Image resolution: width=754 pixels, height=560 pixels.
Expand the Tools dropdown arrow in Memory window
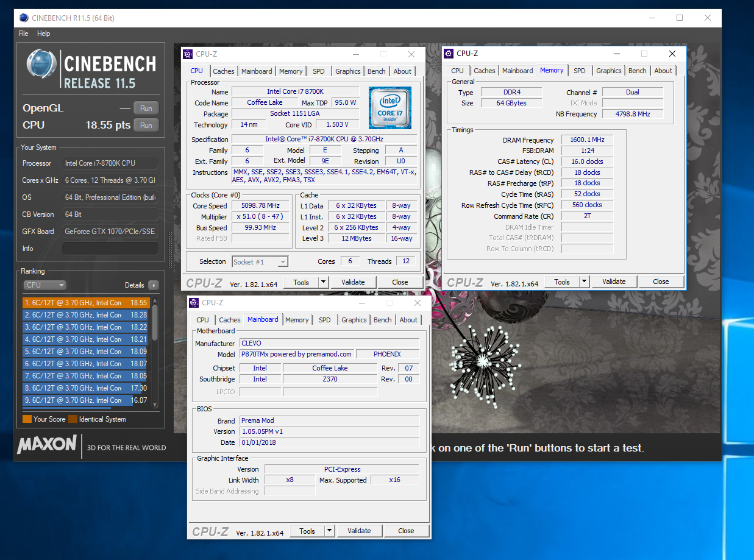point(584,282)
